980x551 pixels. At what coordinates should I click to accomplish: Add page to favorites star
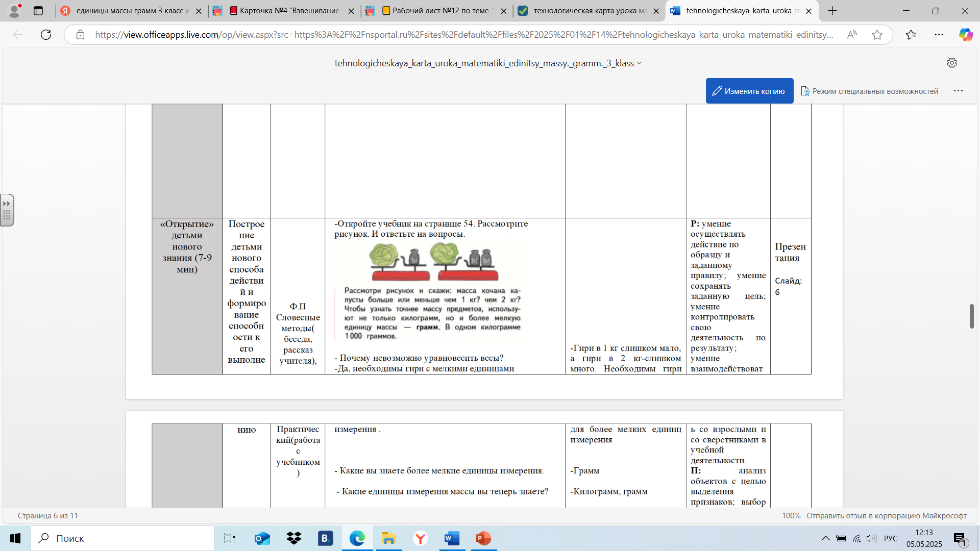click(x=877, y=35)
